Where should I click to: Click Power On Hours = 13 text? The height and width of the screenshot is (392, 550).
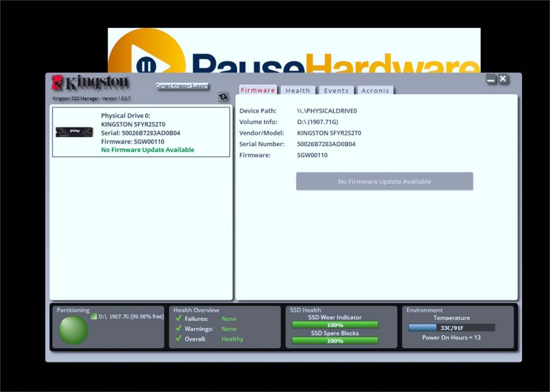coord(452,337)
